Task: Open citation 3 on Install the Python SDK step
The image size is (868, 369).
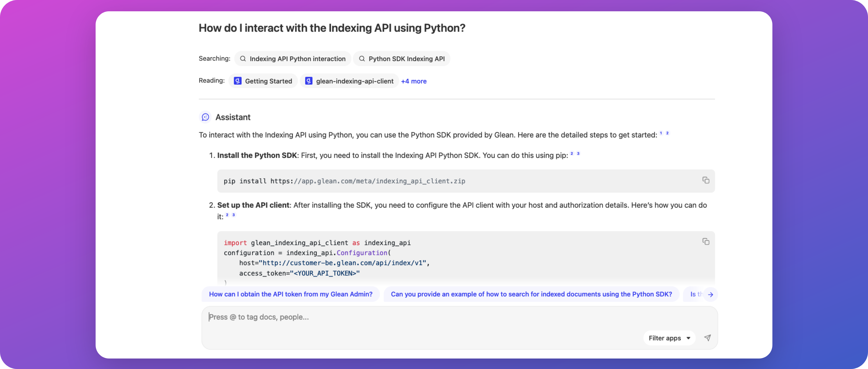Action: 578,154
